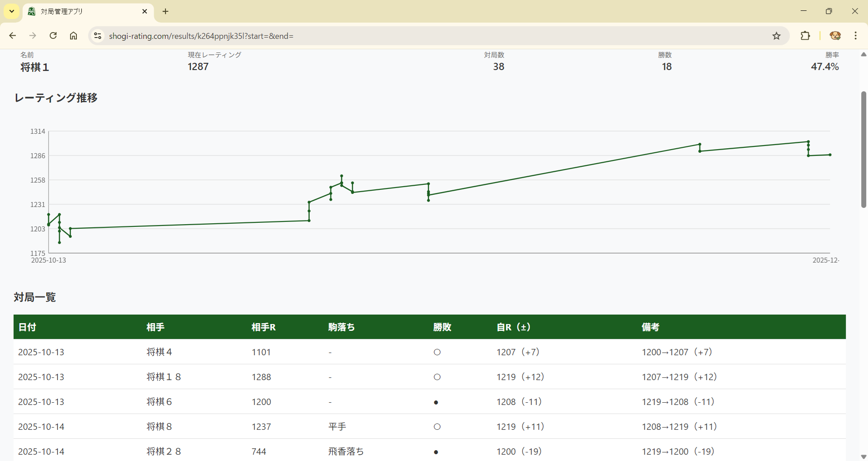Reload the current page
Viewport: 868px width, 461px height.
pos(53,36)
